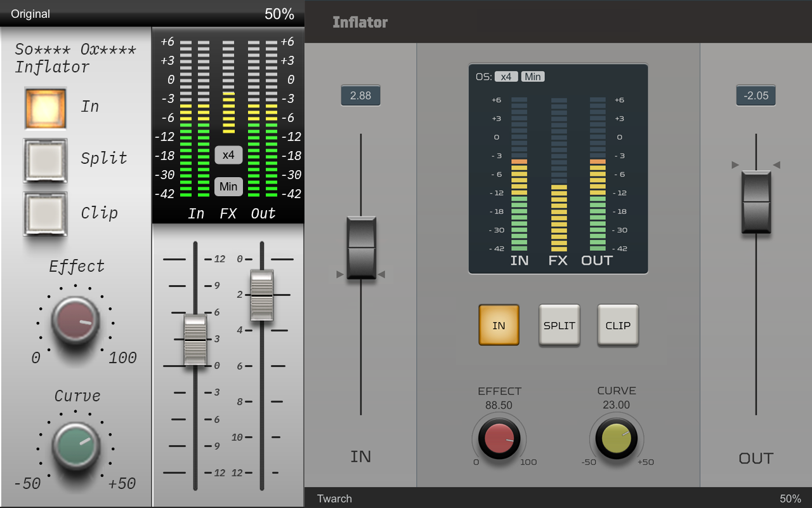Viewport: 812px width, 508px height.
Task: Enable Split button in original Inflator panel
Action: (45, 160)
